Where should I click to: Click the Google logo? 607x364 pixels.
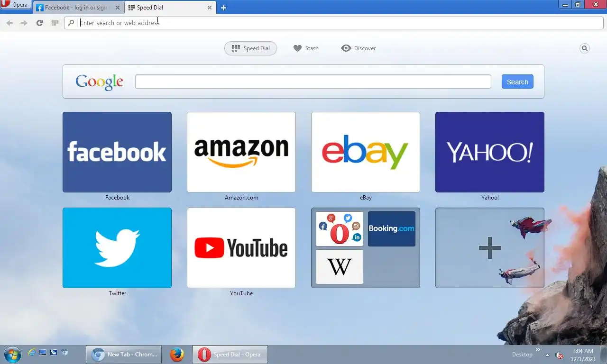tap(99, 82)
